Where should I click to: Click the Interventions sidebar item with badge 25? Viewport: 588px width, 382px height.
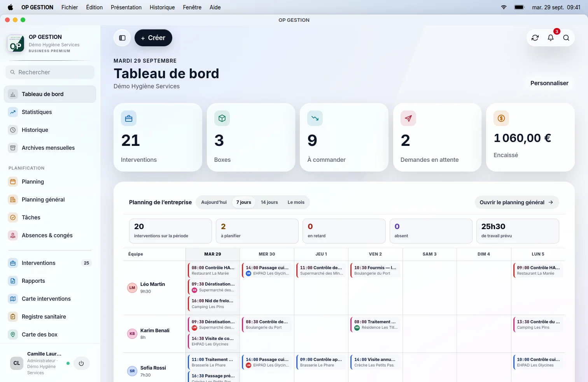[x=50, y=263]
